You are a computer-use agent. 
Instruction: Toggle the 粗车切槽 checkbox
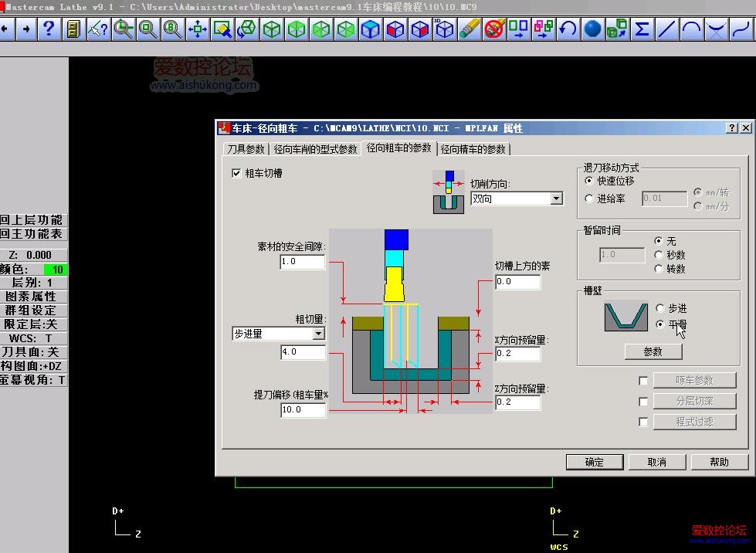point(237,174)
